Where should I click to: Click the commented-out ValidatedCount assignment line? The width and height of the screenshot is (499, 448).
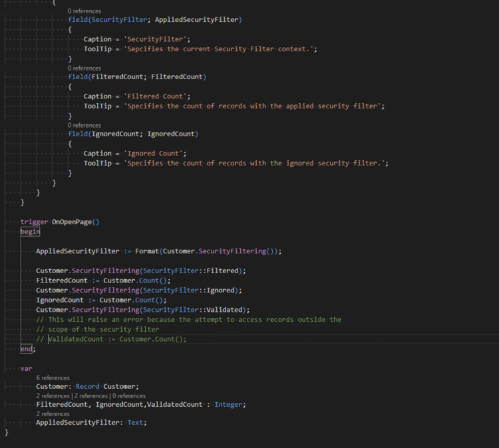(x=116, y=339)
